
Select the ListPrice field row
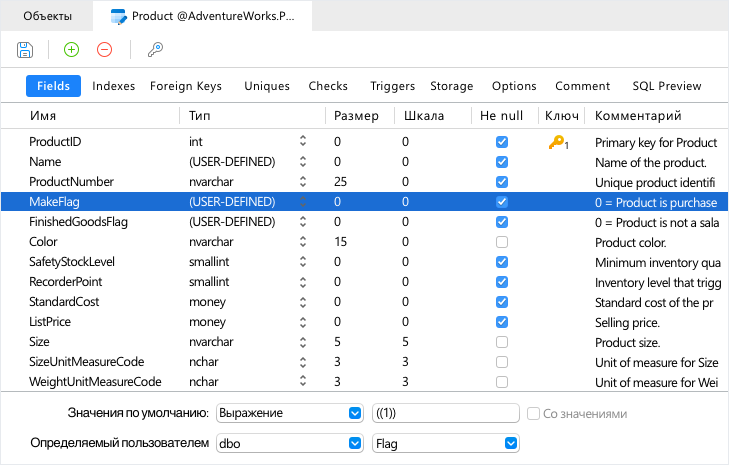click(364, 322)
